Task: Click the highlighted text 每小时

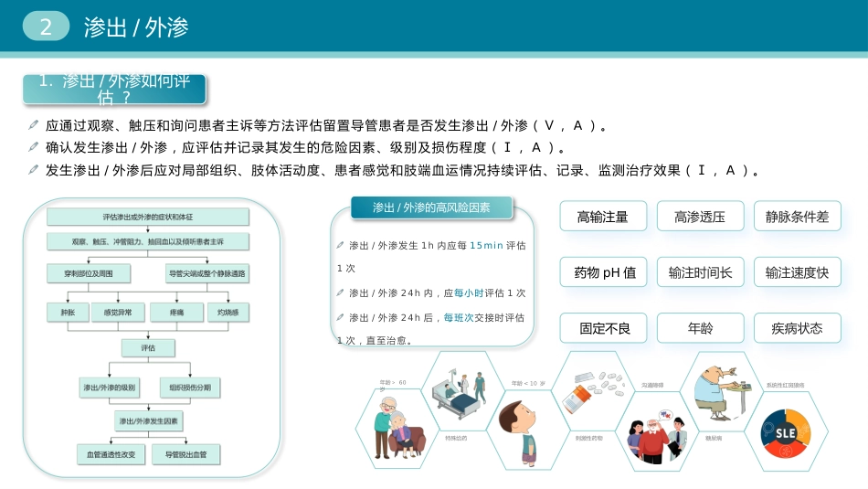Action: tap(469, 292)
